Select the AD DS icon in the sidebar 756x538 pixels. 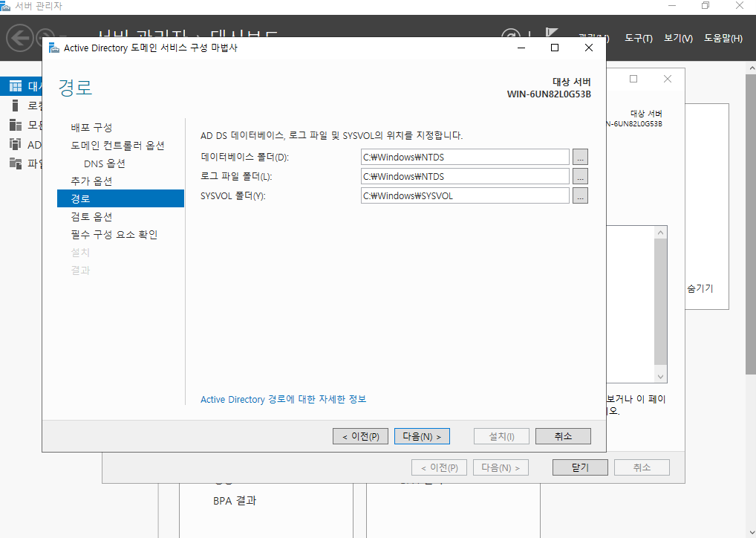[x=16, y=144]
